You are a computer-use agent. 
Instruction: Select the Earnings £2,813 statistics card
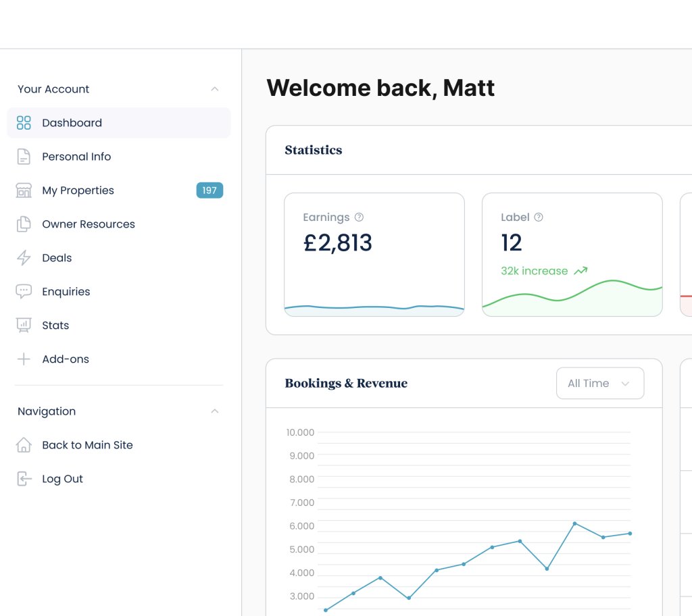[x=374, y=255]
